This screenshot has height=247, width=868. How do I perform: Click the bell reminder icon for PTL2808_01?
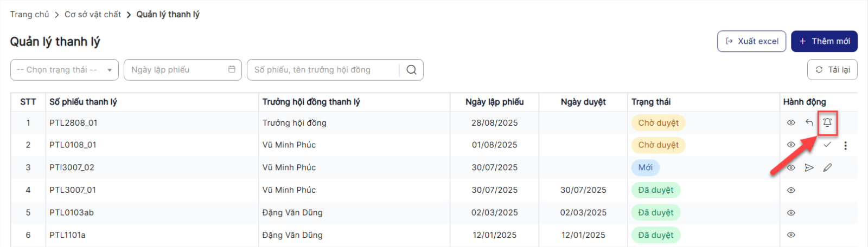[x=827, y=122]
